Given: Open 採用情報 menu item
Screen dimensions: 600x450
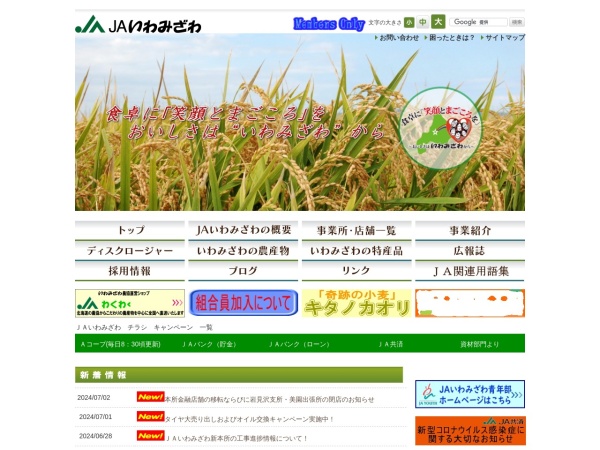Looking at the screenshot, I should (x=130, y=271).
